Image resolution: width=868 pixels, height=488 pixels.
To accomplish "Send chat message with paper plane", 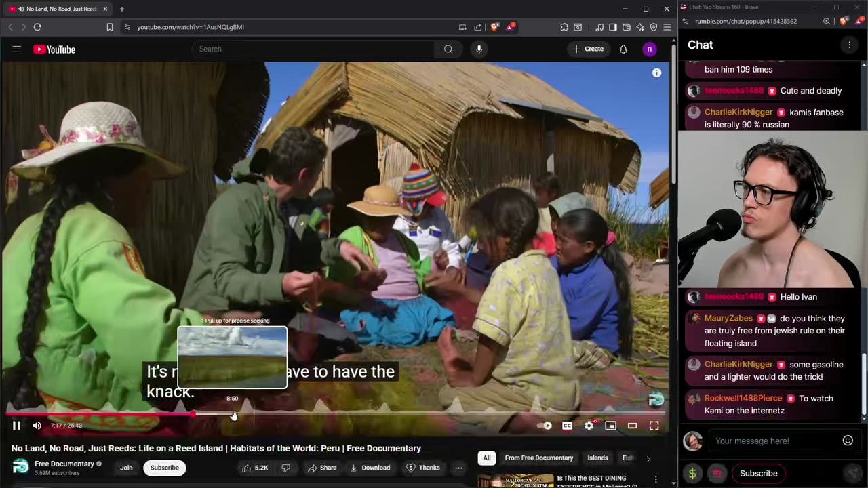I will (852, 474).
